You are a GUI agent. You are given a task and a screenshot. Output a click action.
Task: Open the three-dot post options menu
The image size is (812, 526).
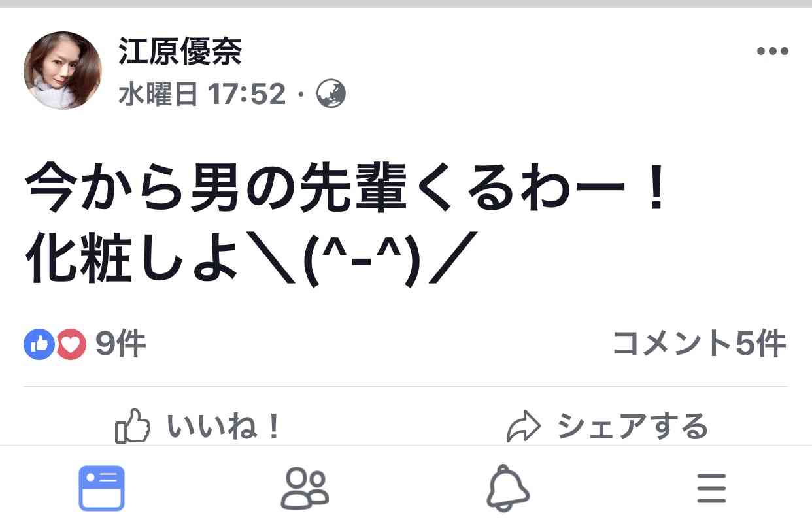point(772,51)
